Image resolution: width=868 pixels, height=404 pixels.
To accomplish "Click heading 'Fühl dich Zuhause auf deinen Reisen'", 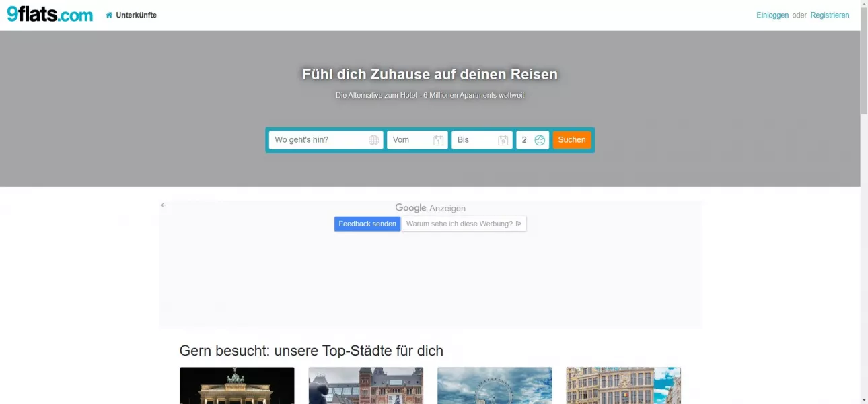I will pyautogui.click(x=430, y=74).
